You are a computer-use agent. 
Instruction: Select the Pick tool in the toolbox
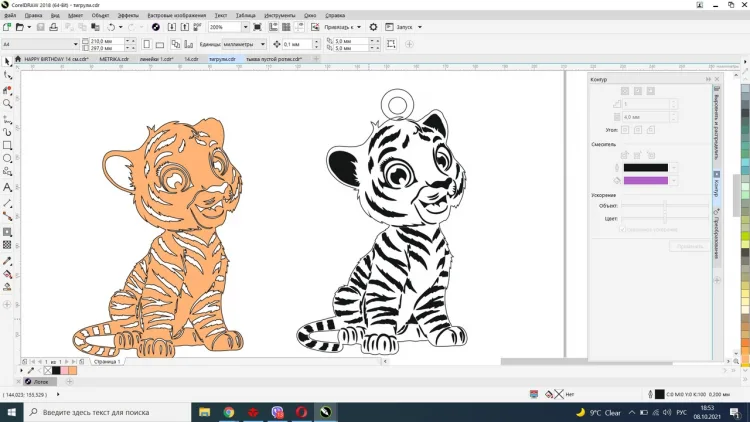(x=7, y=62)
